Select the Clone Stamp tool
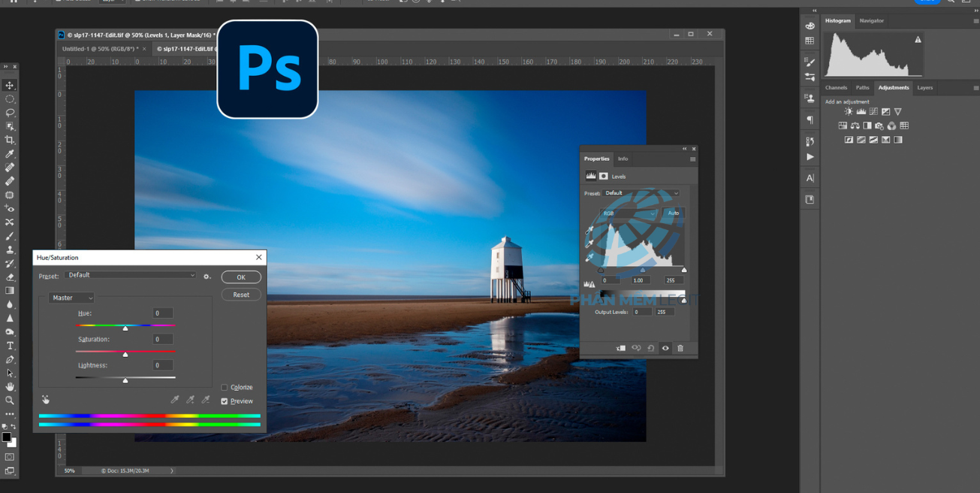The width and height of the screenshot is (980, 493). tap(10, 250)
